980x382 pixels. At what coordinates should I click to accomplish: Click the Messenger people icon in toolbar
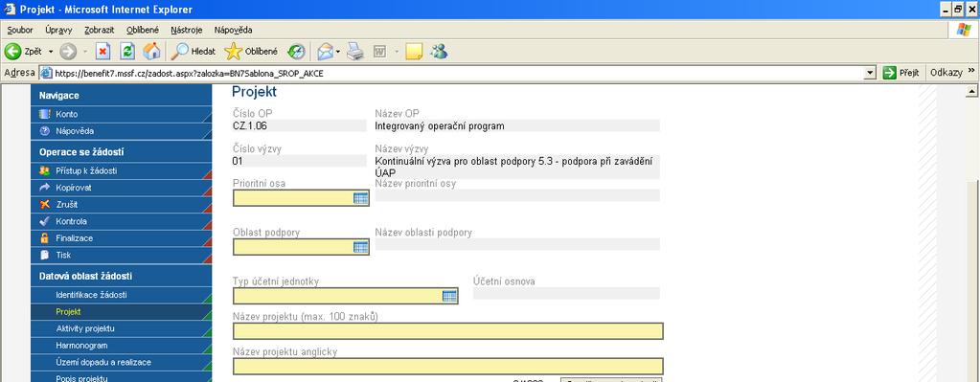coord(440,52)
